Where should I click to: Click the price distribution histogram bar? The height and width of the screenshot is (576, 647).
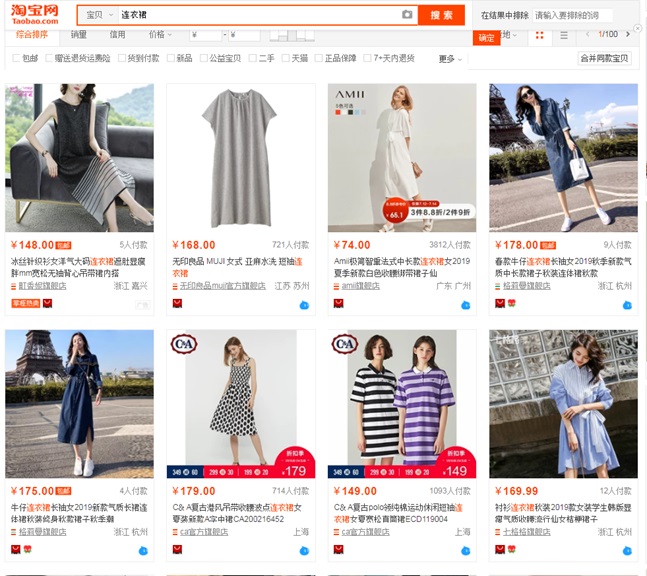tap(292, 35)
